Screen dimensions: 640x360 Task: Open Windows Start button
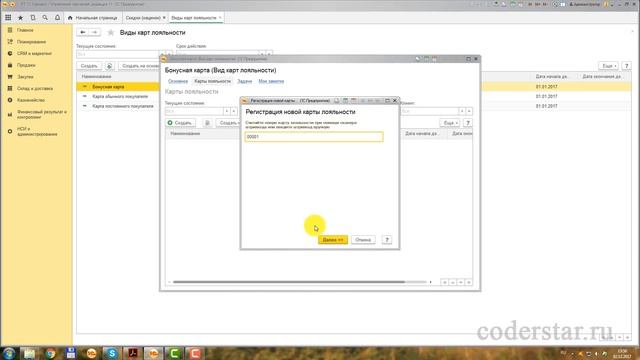click(x=9, y=353)
